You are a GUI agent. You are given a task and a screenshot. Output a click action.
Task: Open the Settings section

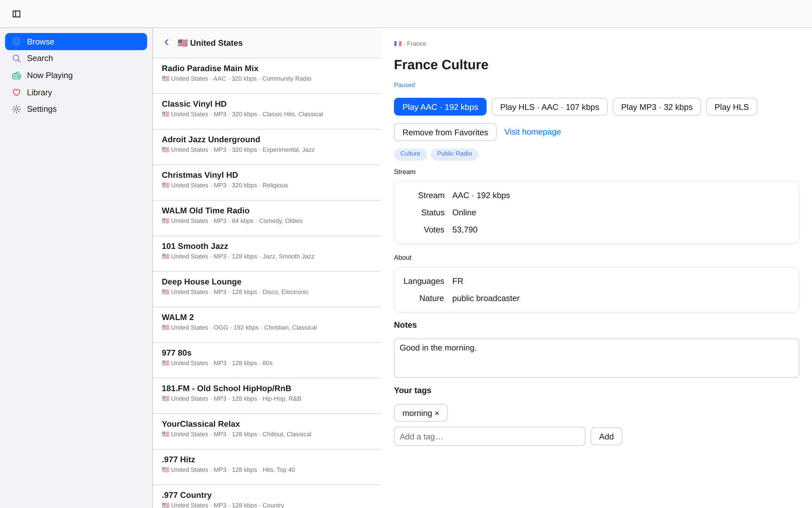76,109
